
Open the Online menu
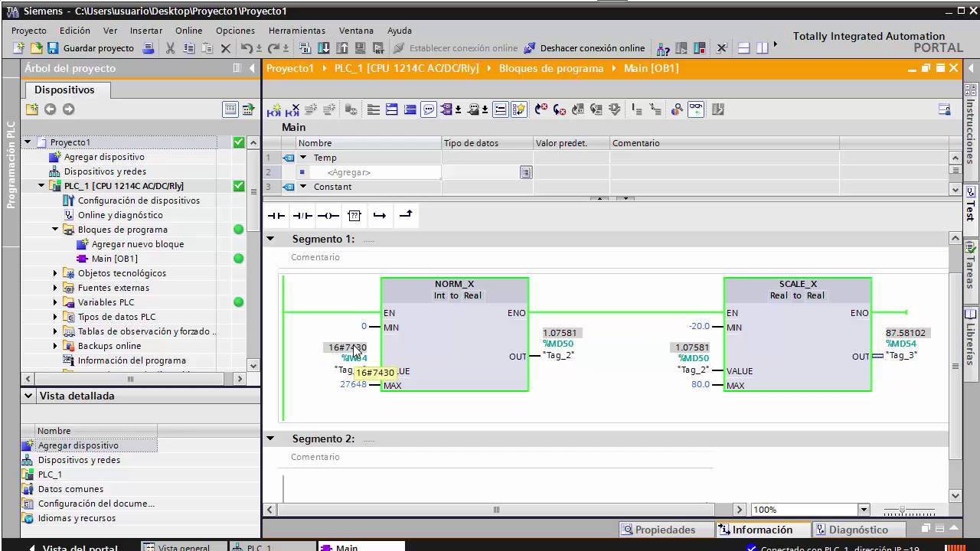(189, 31)
